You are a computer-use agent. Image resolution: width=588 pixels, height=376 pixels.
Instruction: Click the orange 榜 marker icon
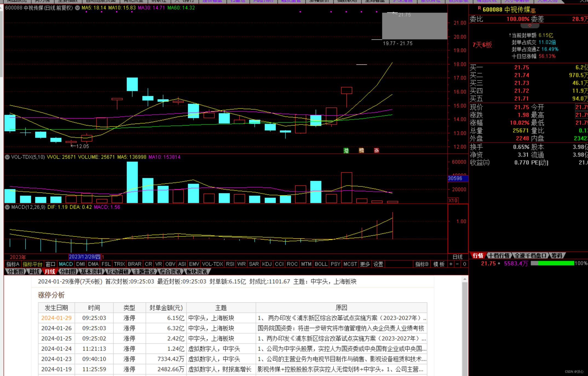pos(361,150)
